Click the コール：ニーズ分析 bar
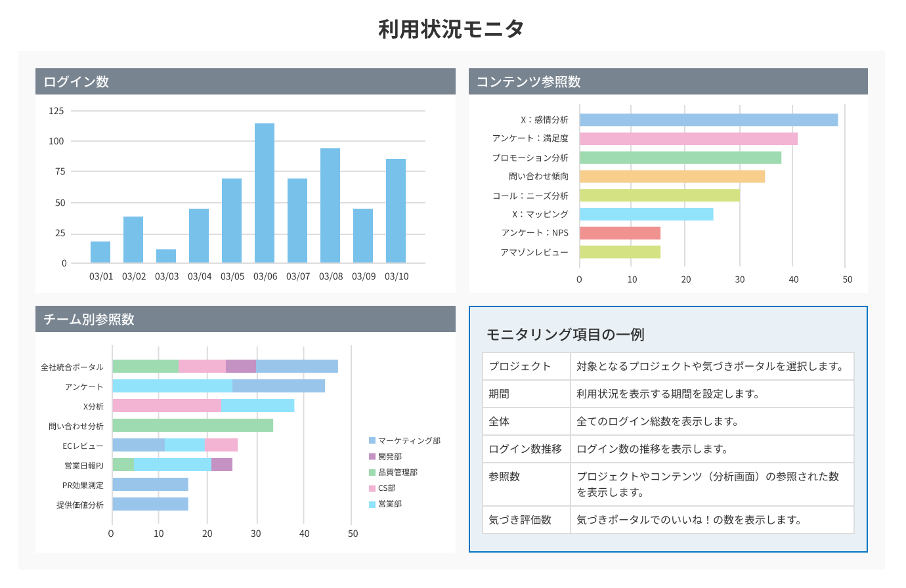The image size is (906, 588). [660, 196]
